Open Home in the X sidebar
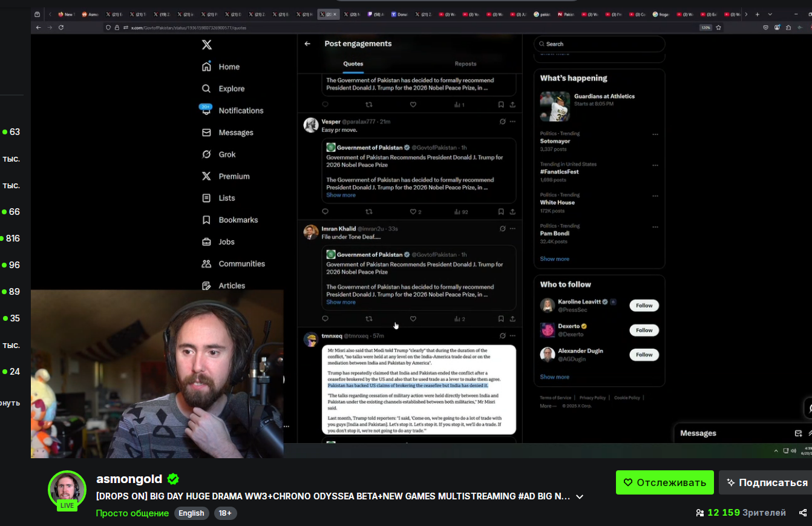The height and width of the screenshot is (526, 812). tap(221, 67)
